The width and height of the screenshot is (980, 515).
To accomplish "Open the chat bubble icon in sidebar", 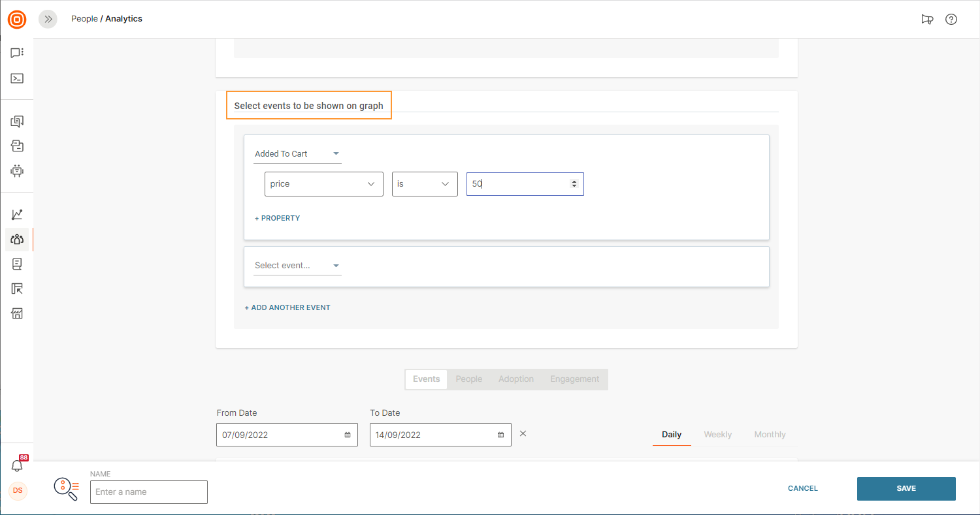I will (x=17, y=53).
